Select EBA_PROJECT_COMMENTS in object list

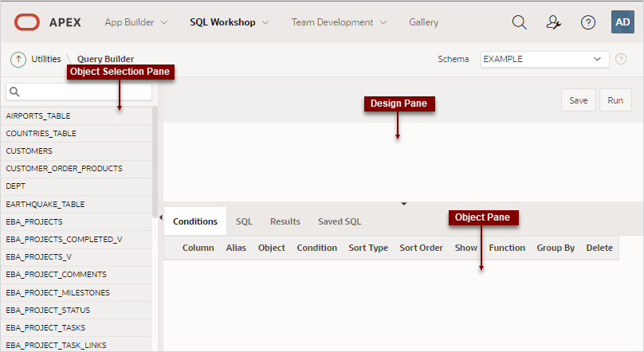77,275
